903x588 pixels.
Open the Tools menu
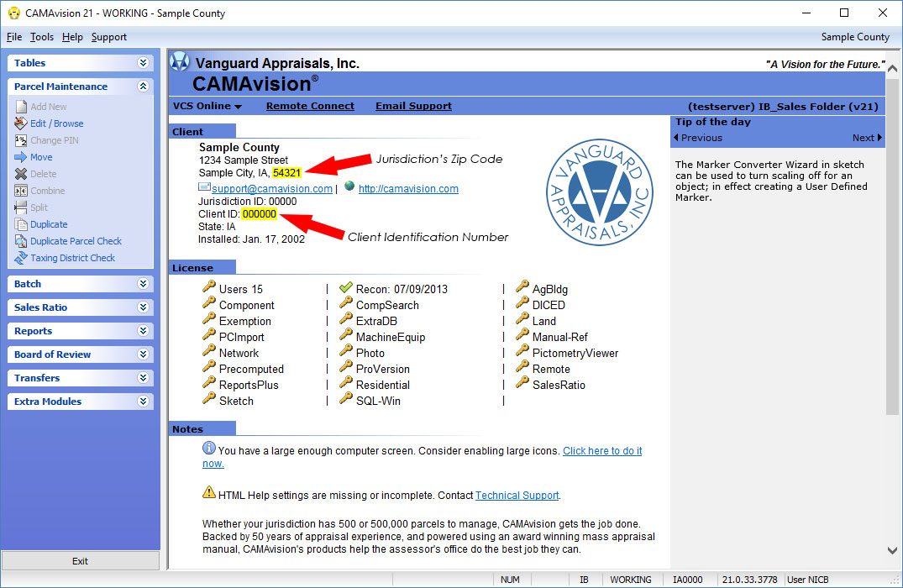tap(42, 37)
